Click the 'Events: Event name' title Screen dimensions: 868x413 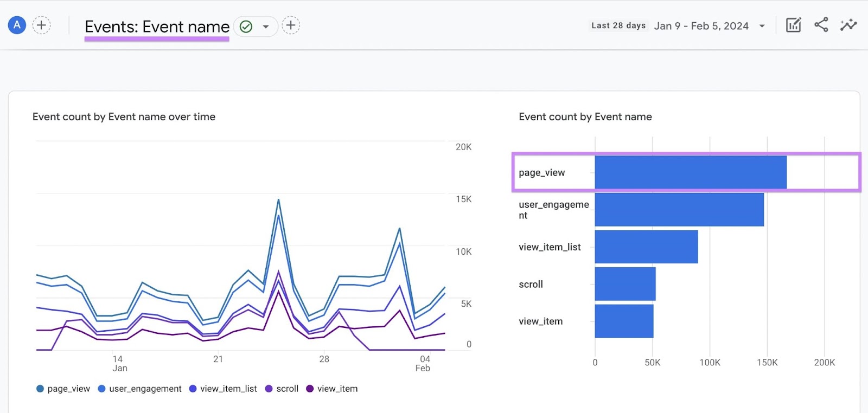tap(157, 27)
